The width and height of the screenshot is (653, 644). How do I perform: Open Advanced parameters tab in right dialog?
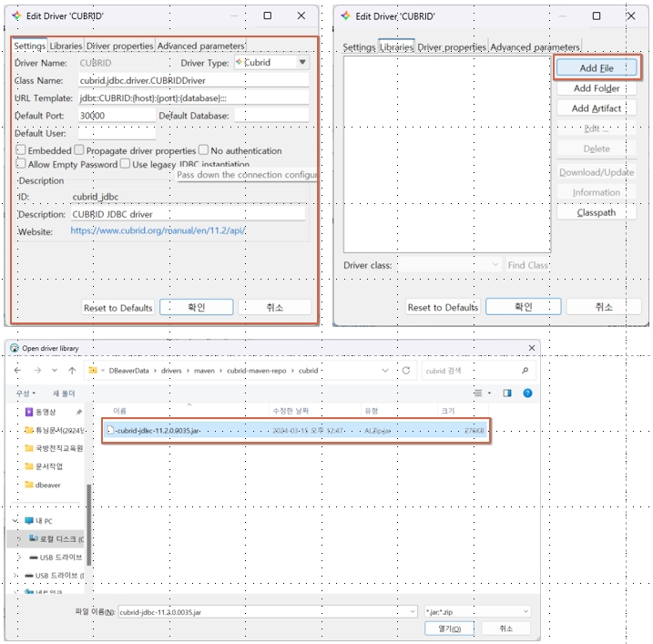pos(535,47)
